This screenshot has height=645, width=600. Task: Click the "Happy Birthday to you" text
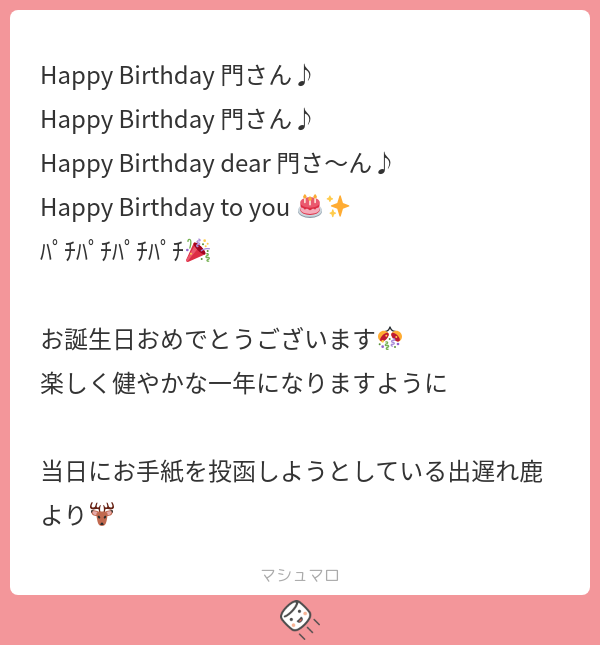tap(165, 207)
